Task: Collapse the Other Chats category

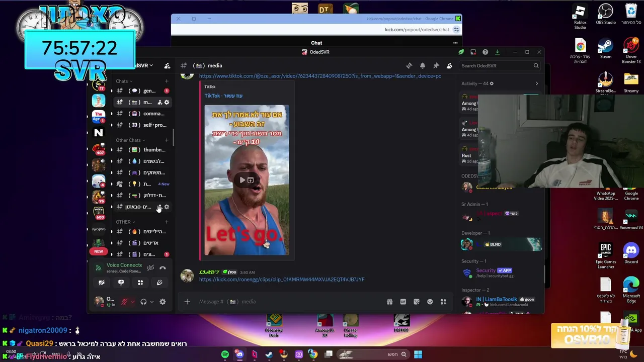Action: click(130, 140)
